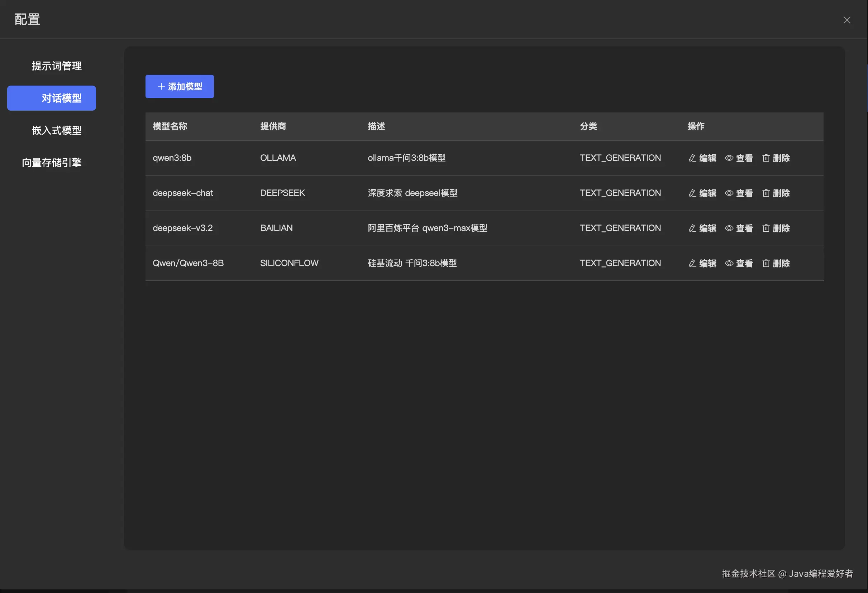
Task: Click the 模型名称 column header
Action: tap(170, 126)
